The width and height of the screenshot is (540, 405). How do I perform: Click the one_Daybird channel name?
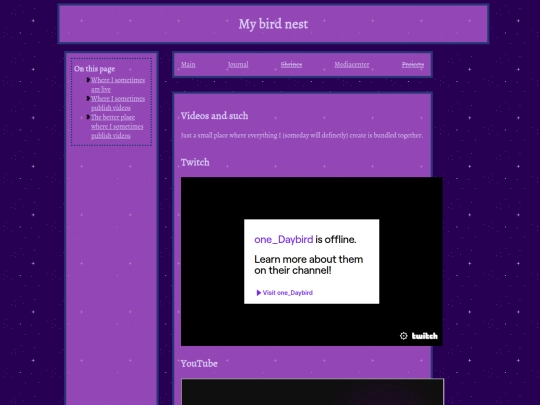(x=284, y=239)
